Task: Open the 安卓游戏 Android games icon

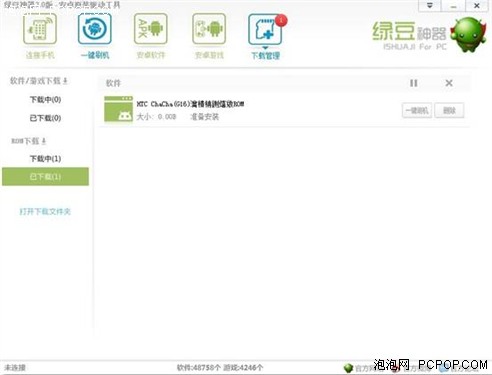Action: [209, 29]
